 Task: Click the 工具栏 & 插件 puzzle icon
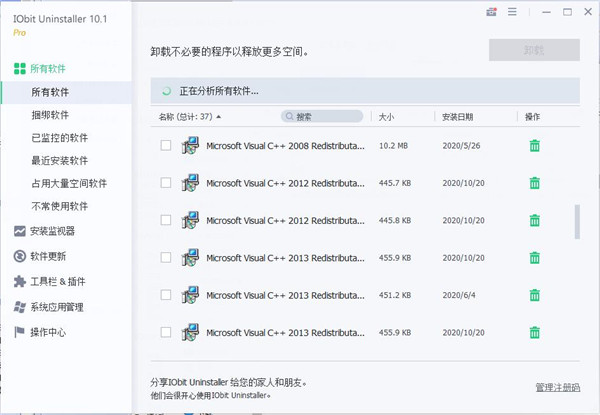click(x=20, y=282)
